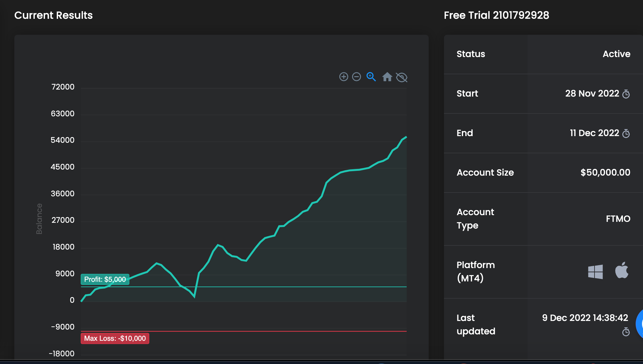Image resolution: width=643 pixels, height=364 pixels.
Task: Click the Apple platform download icon
Action: click(x=622, y=271)
